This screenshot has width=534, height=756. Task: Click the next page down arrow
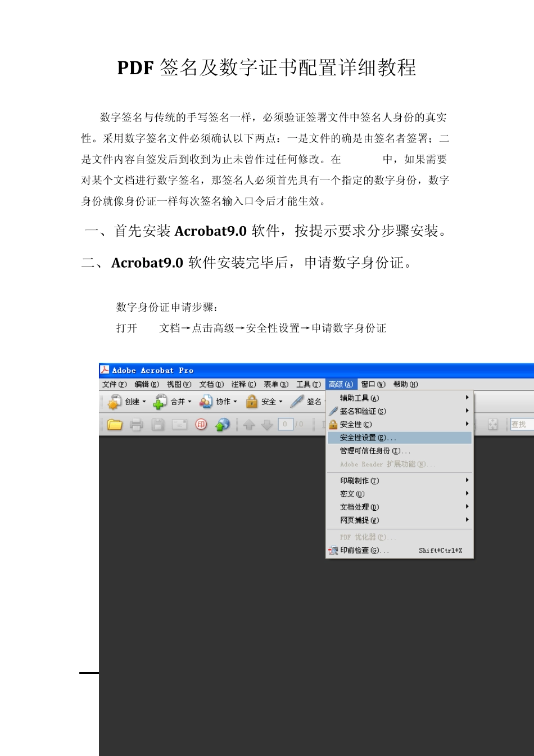point(267,425)
